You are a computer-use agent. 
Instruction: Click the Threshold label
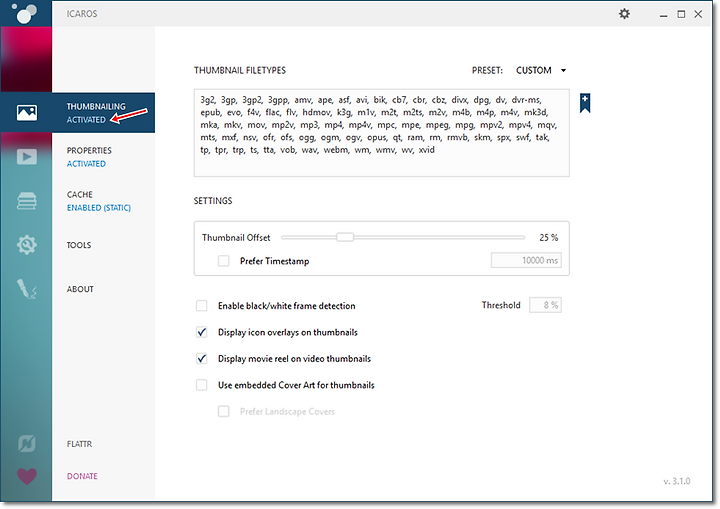click(501, 305)
